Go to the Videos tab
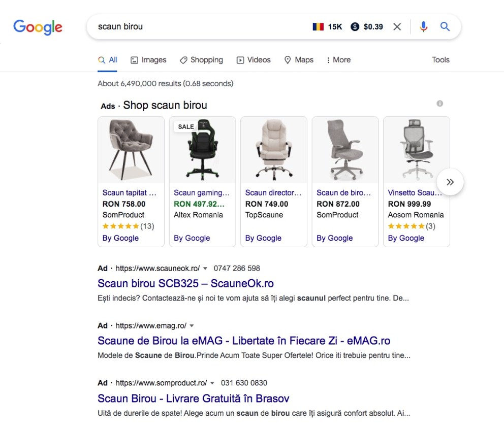 pyautogui.click(x=254, y=60)
